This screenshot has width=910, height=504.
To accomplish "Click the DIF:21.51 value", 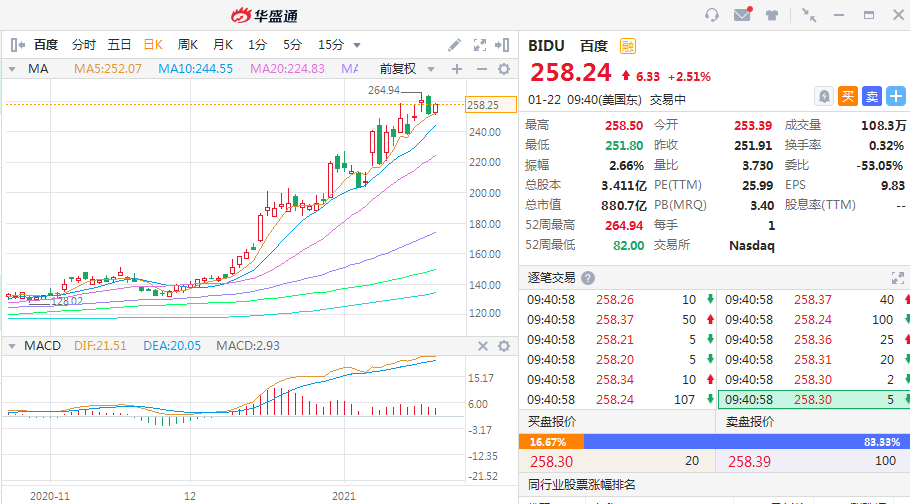I will coord(100,346).
